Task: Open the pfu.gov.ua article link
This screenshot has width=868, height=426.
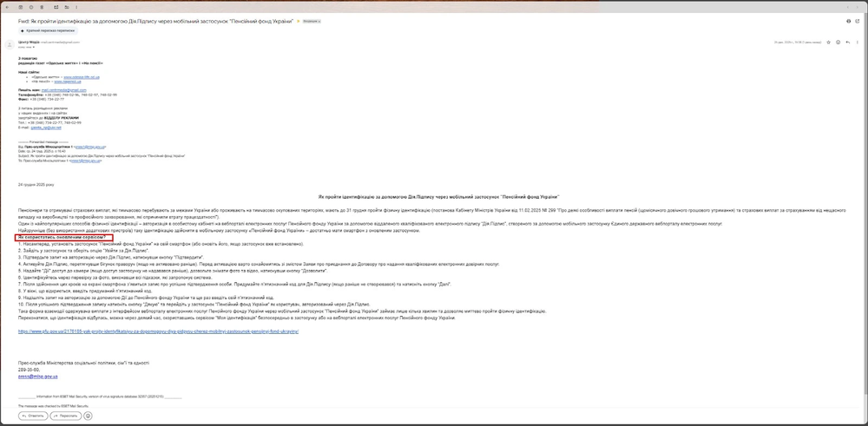Action: click(158, 331)
